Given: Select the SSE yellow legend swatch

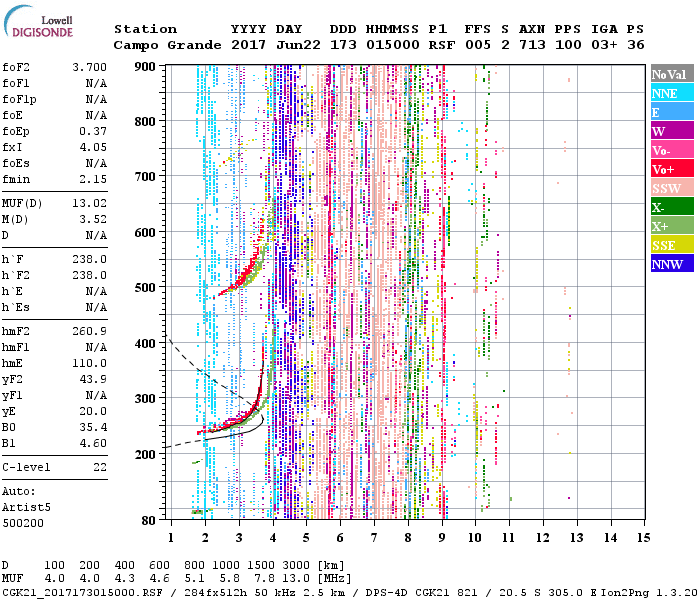Looking at the screenshot, I should point(671,245).
